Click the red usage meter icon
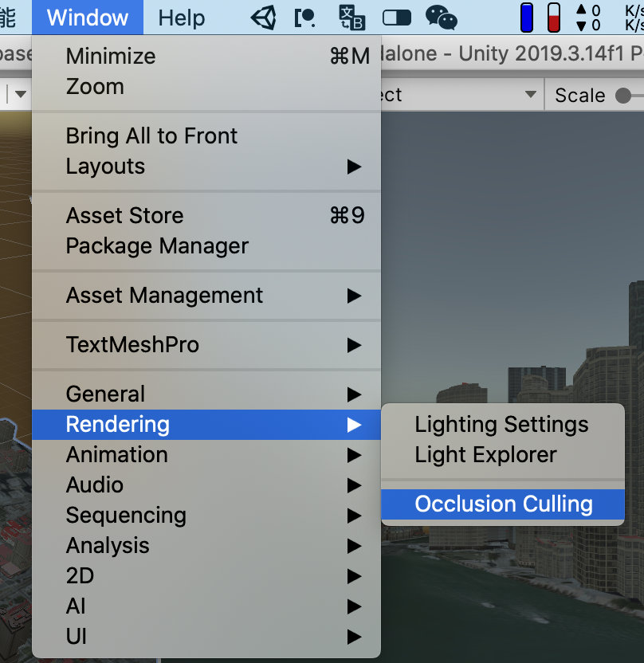This screenshot has height=663, width=644. pyautogui.click(x=553, y=18)
